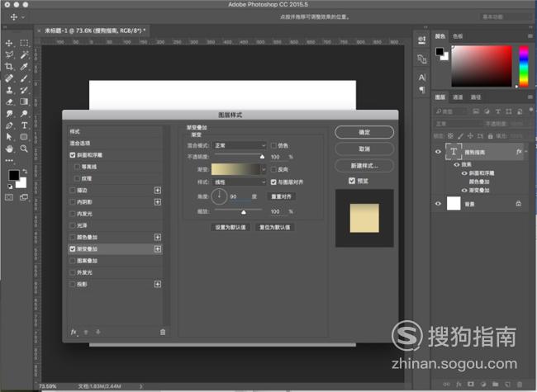Enable the 等高线 (Contour) checkbox
Image resolution: width=537 pixels, height=392 pixels.
pos(78,167)
